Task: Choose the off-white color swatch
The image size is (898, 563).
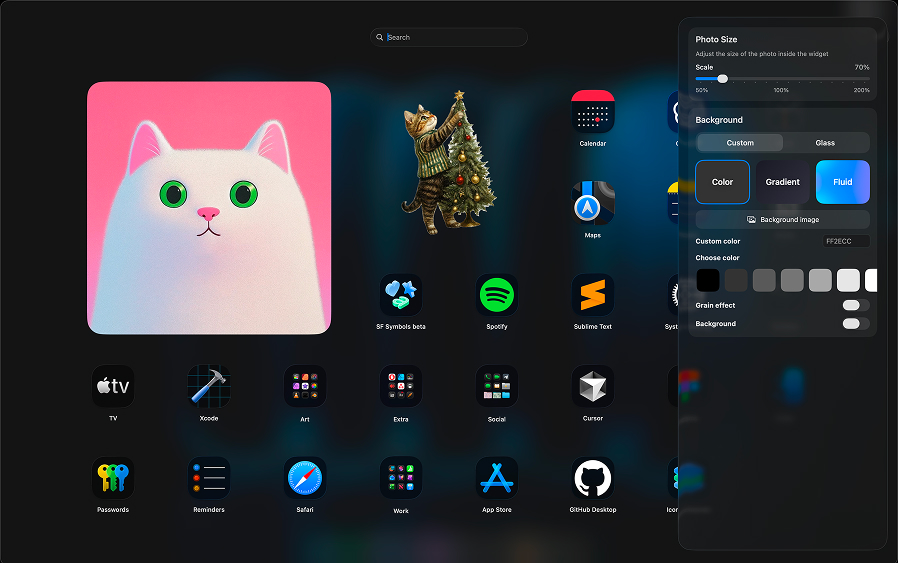Action: [x=848, y=280]
